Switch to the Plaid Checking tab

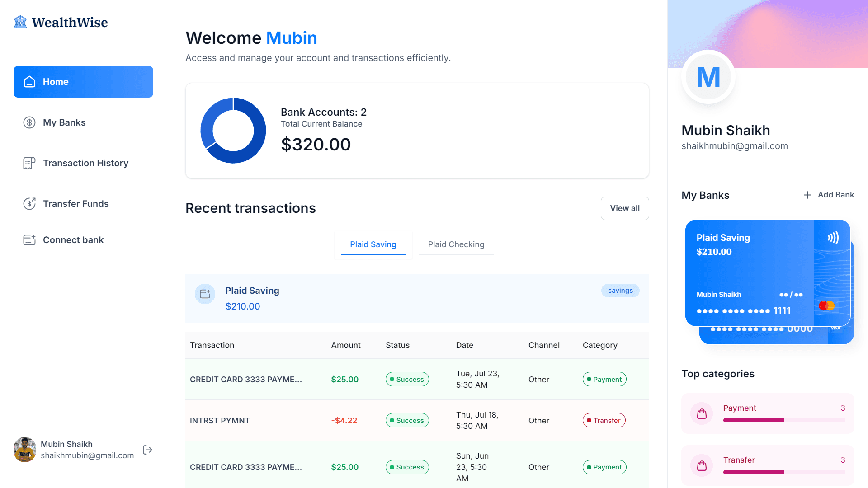point(456,244)
